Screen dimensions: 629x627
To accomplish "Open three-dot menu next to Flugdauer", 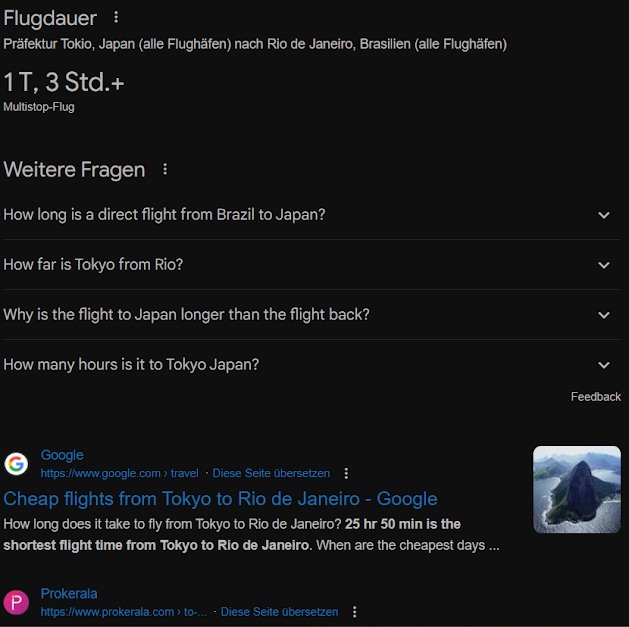I will click(x=116, y=17).
